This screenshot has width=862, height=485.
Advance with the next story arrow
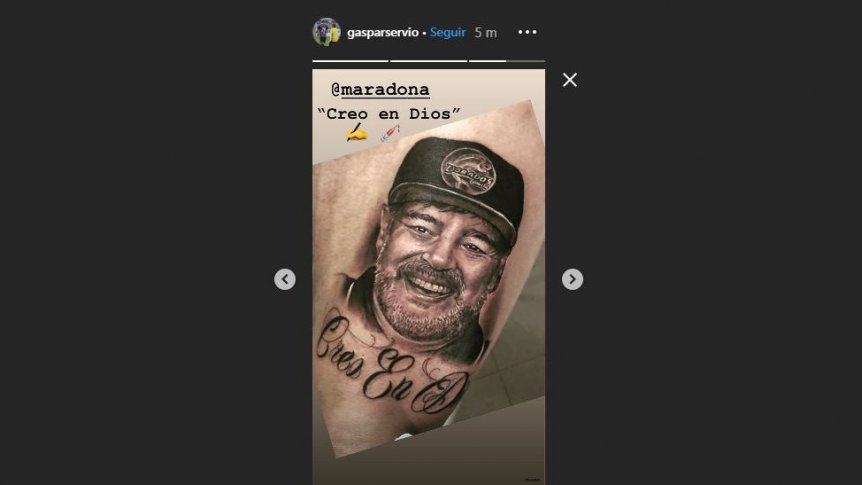[x=572, y=279]
